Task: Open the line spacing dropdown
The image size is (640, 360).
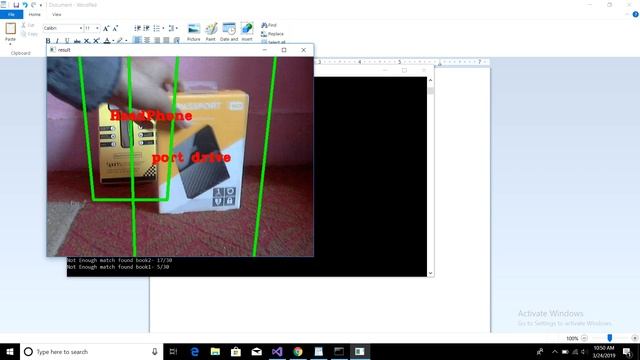Action: (x=173, y=28)
